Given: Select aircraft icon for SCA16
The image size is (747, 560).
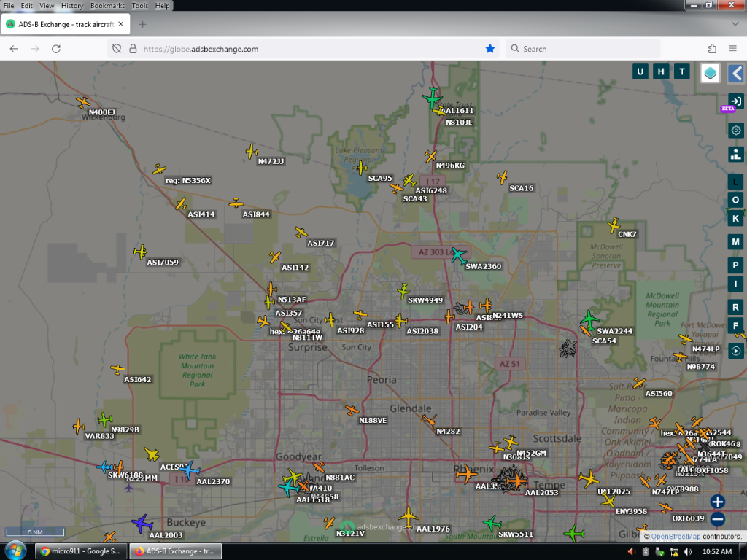Looking at the screenshot, I should [502, 178].
